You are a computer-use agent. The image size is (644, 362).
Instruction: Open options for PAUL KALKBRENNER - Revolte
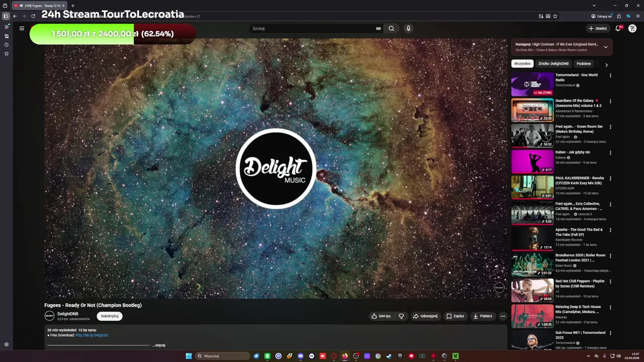point(610,178)
